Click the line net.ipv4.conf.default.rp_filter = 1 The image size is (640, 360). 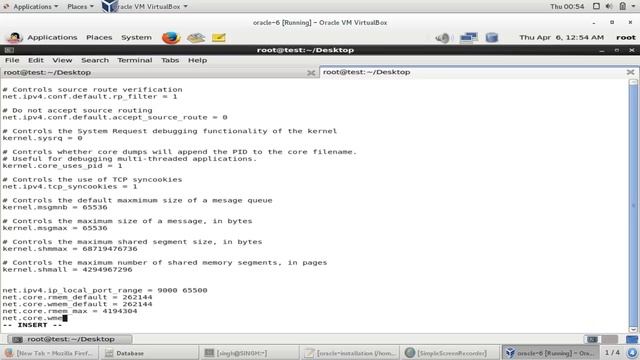[90, 97]
